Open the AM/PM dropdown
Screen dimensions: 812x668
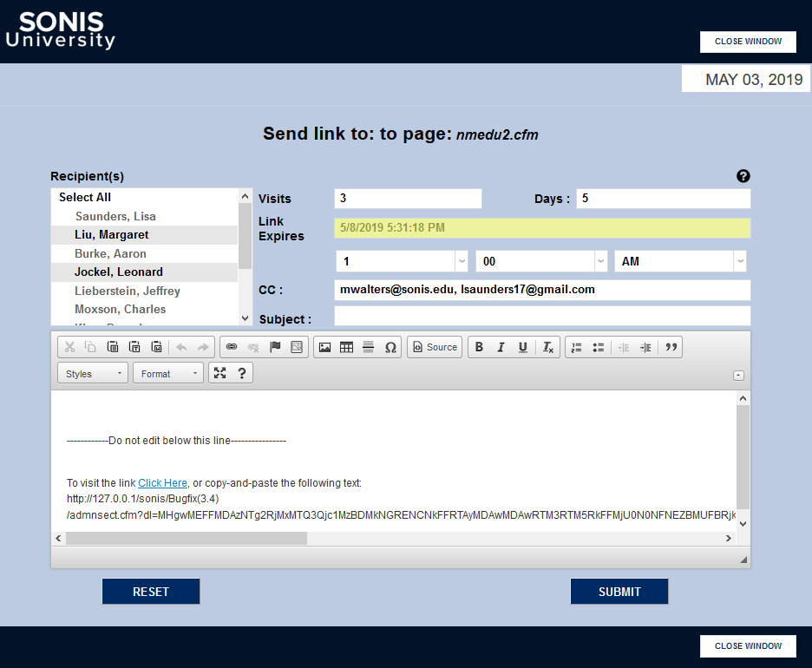point(680,261)
